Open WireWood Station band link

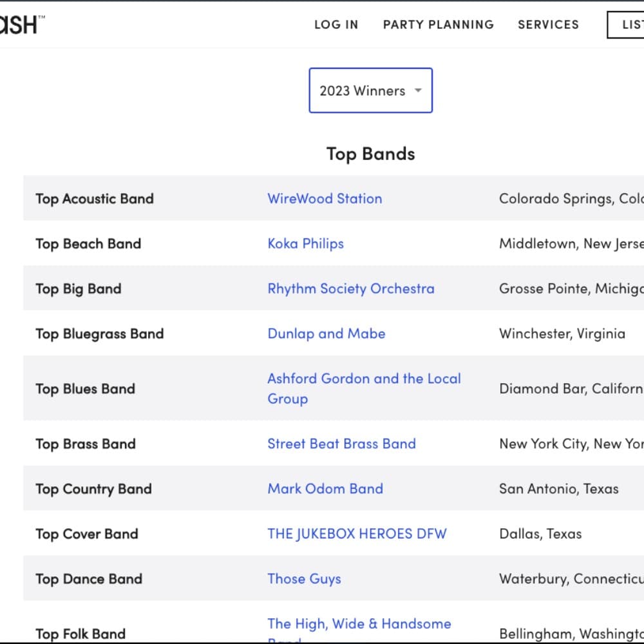point(325,198)
